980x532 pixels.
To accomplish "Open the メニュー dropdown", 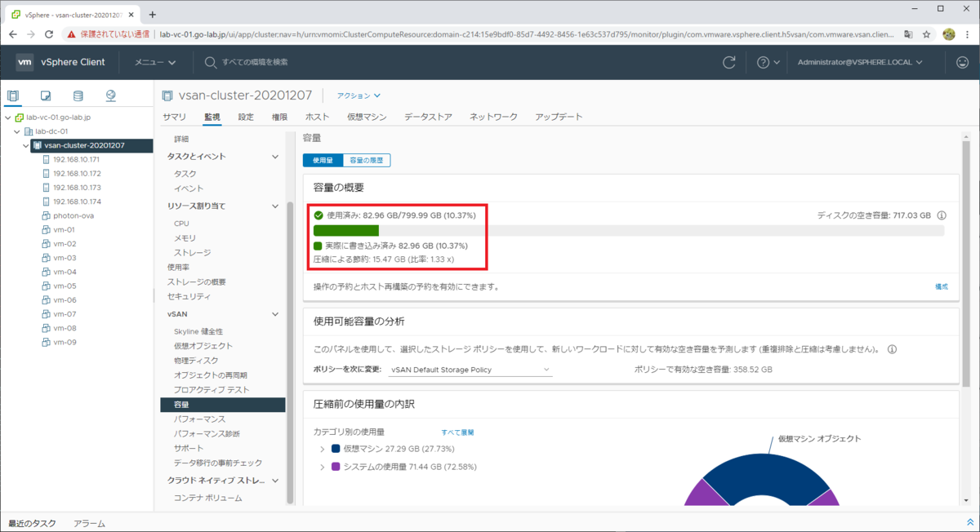I will point(156,62).
